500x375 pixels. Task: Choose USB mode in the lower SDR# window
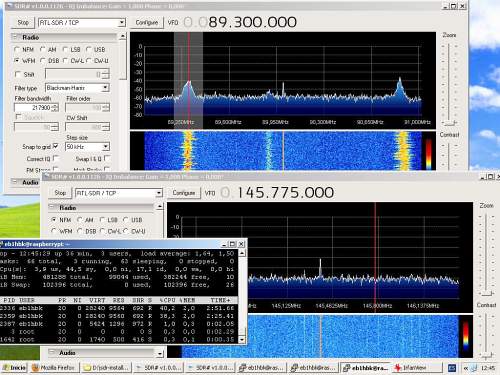[126, 220]
